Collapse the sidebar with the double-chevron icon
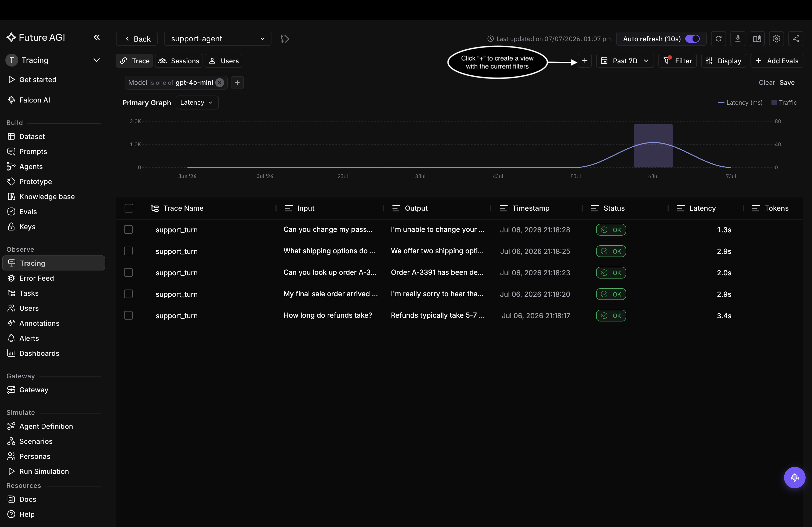Image resolution: width=812 pixels, height=527 pixels. point(97,37)
